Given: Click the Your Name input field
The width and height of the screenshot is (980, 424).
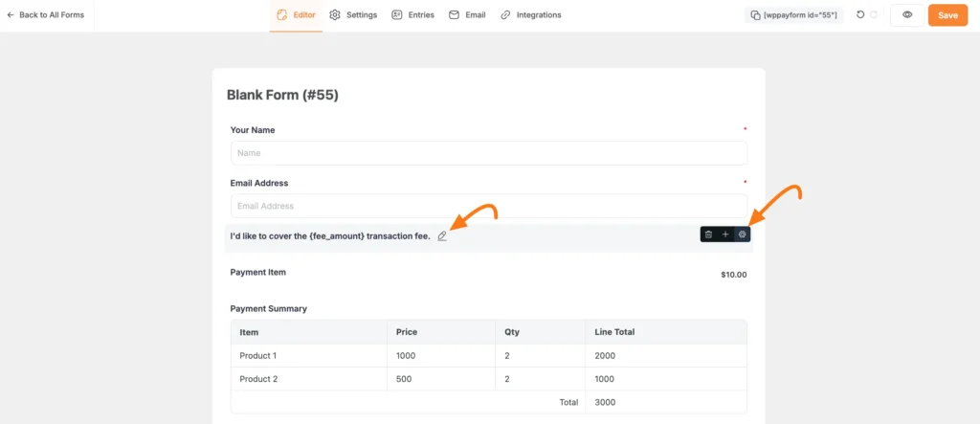Looking at the screenshot, I should tap(489, 152).
